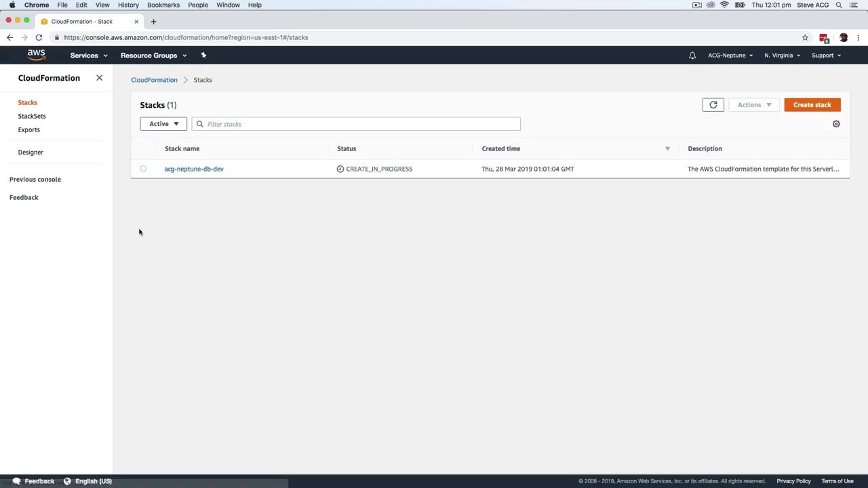Click the CloudFormation breadcrumb link
Image resolution: width=868 pixels, height=488 pixels.
pos(154,80)
